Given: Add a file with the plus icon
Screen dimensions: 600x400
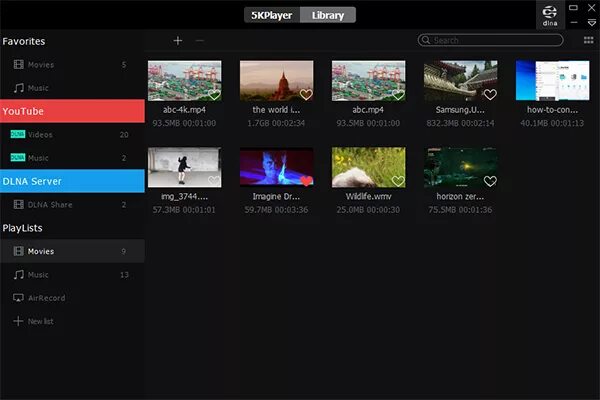Looking at the screenshot, I should 178,41.
